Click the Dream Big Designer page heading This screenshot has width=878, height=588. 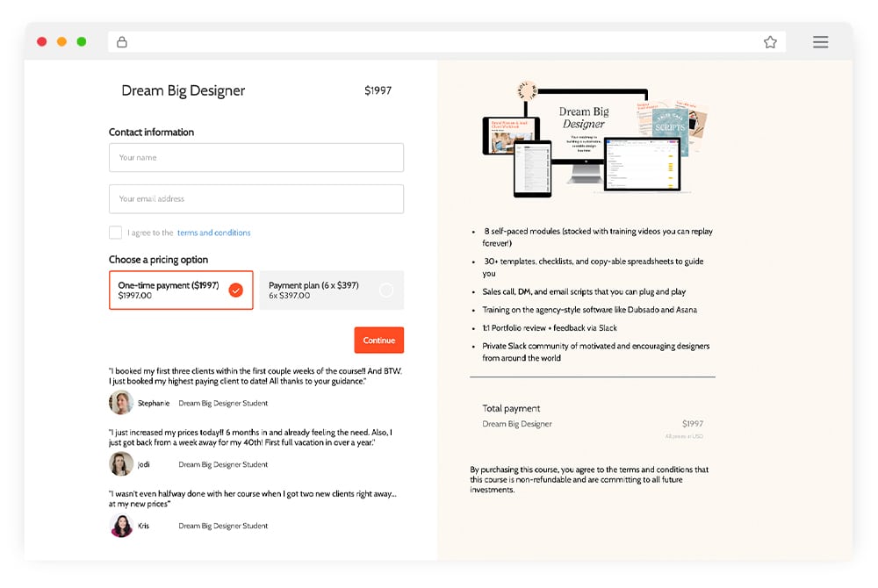[184, 90]
